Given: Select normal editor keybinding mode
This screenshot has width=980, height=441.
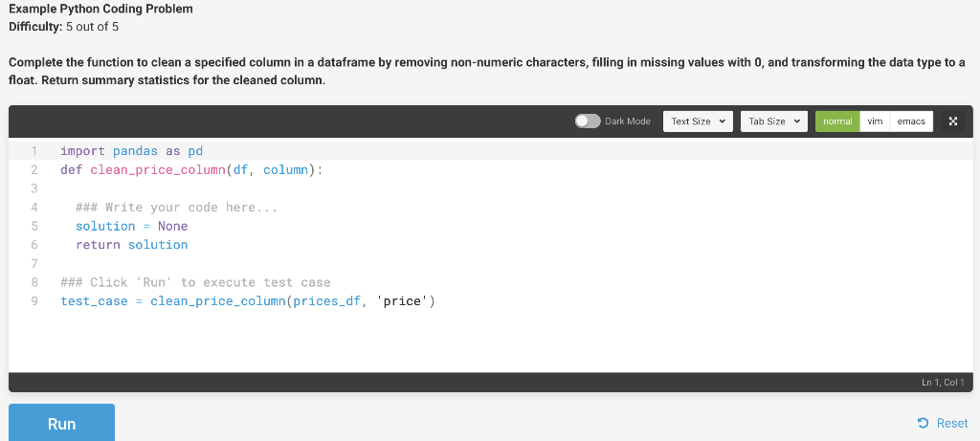Looking at the screenshot, I should (x=837, y=121).
